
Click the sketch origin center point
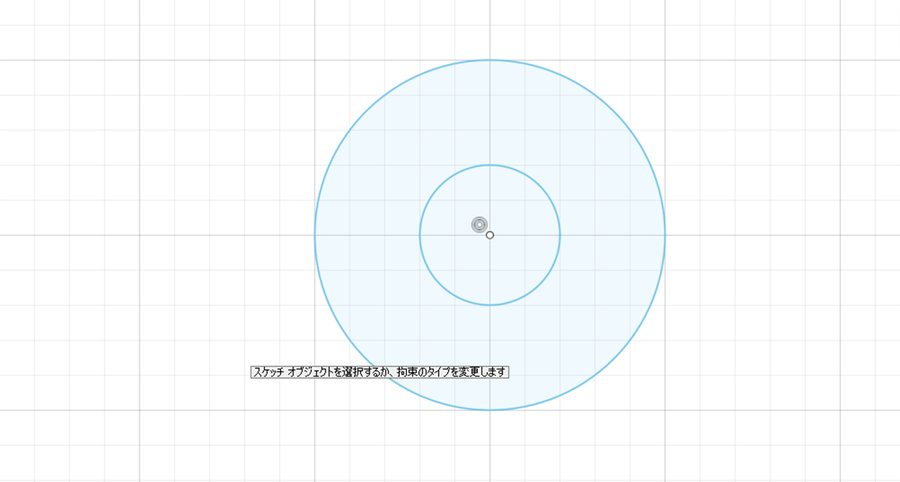pos(490,235)
